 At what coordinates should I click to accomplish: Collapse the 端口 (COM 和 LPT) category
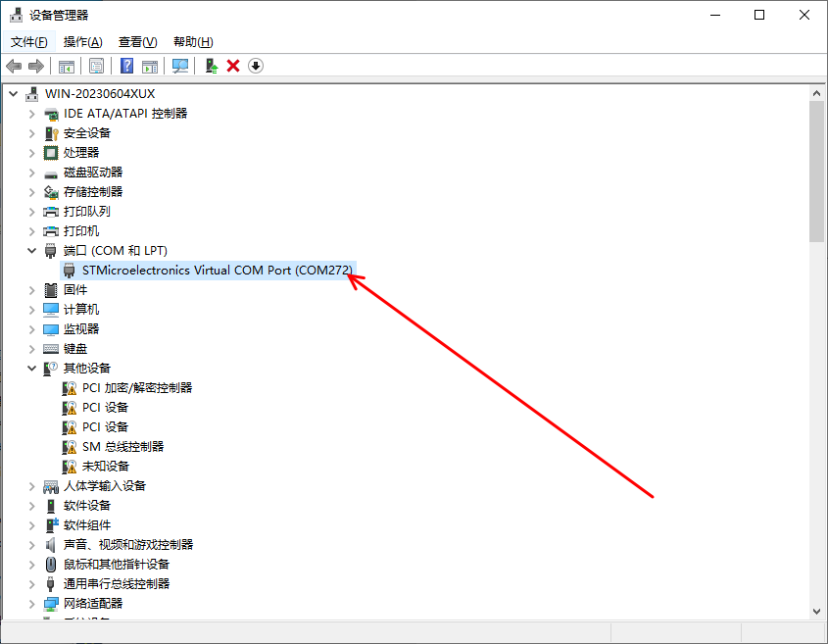tap(31, 251)
